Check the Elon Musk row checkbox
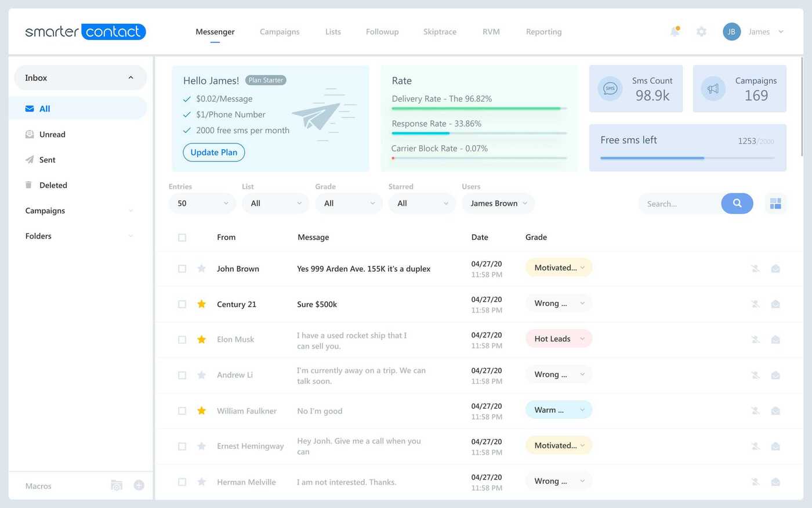Screen dimensions: 812x508 coord(182,340)
